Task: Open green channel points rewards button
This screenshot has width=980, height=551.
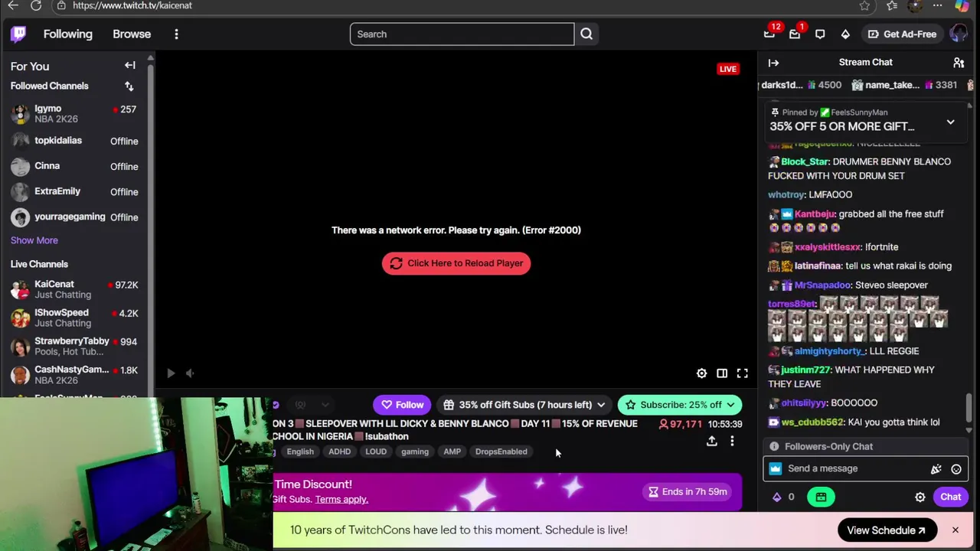Action: coord(821,497)
